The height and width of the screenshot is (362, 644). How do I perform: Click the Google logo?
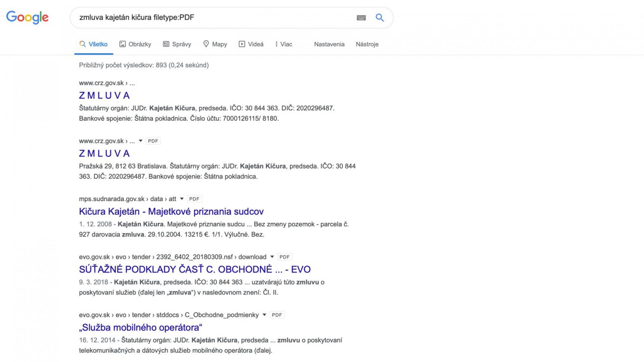tap(27, 17)
